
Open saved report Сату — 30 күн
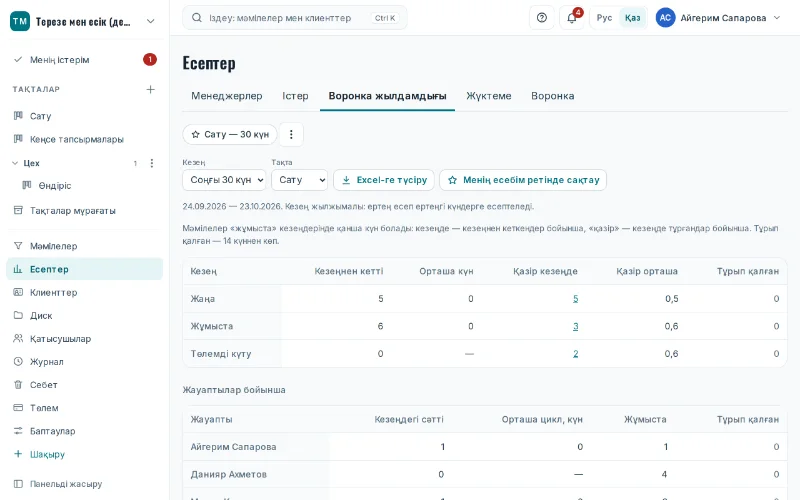pyautogui.click(x=230, y=134)
